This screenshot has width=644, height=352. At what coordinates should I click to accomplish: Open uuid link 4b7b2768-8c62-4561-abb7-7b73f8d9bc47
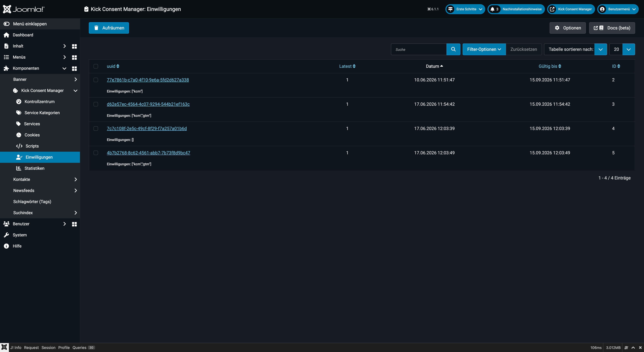point(149,153)
